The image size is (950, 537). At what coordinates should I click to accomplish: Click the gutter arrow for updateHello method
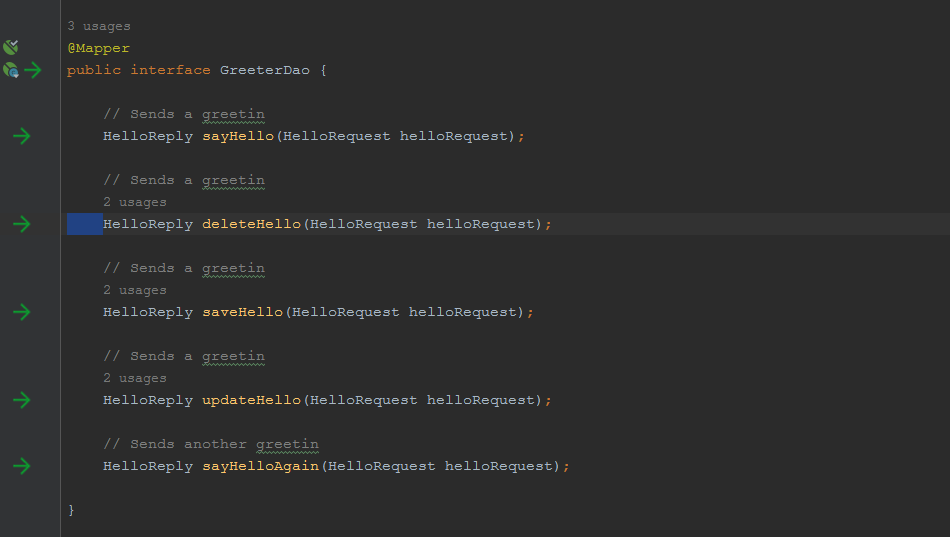(x=22, y=400)
